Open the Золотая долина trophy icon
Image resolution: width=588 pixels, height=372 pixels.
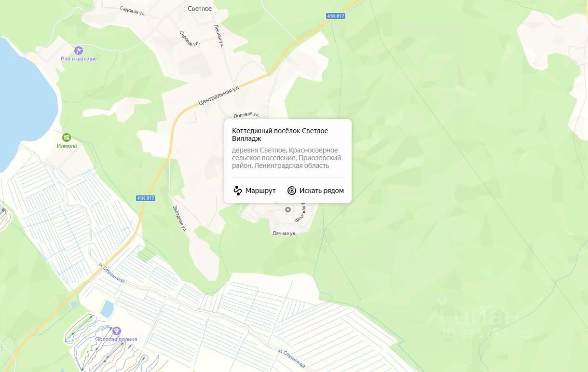116,331
